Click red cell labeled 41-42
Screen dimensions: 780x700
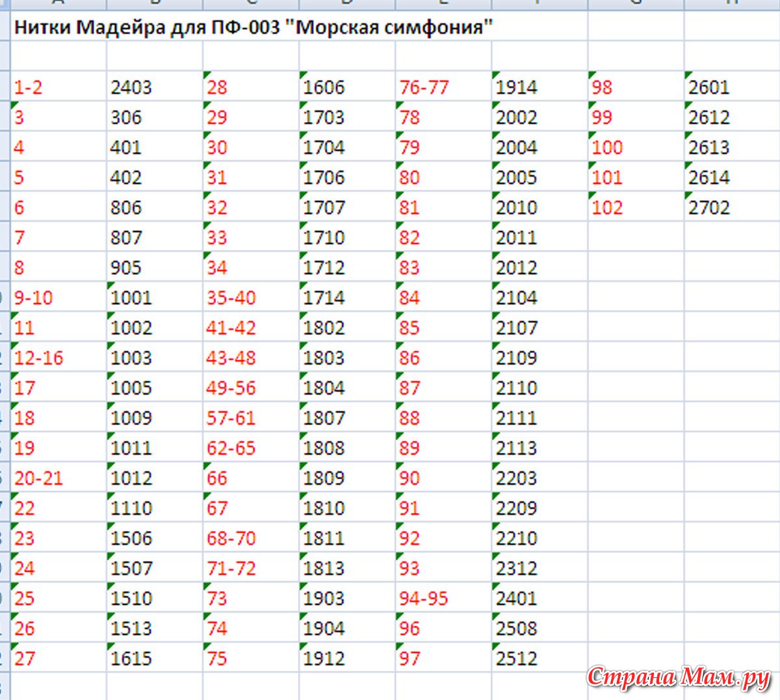point(251,327)
